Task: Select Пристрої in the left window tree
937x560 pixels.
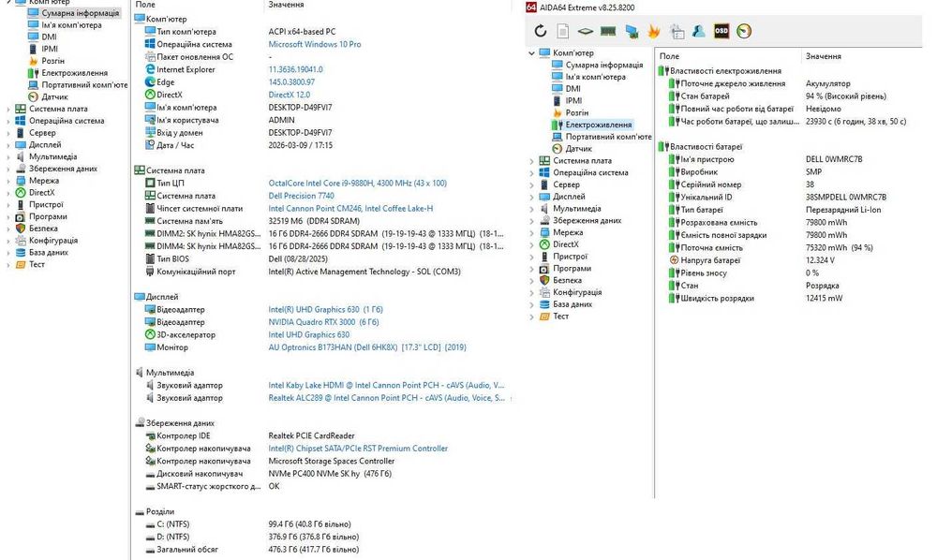Action: (x=46, y=204)
